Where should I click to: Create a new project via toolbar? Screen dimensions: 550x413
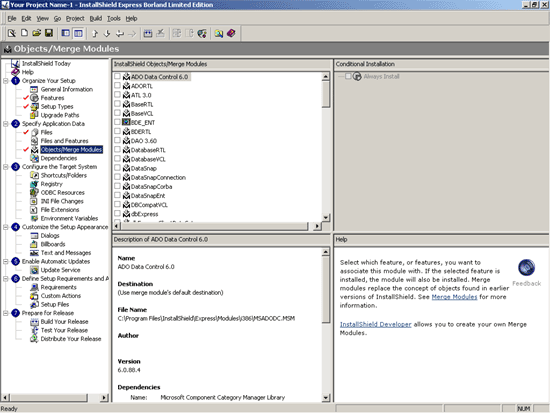click(x=24, y=33)
